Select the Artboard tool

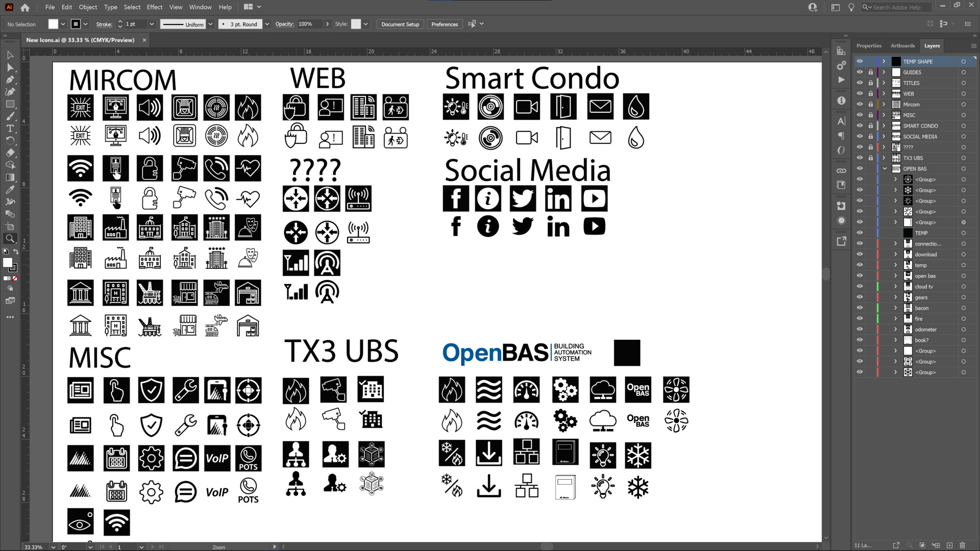coord(10,227)
